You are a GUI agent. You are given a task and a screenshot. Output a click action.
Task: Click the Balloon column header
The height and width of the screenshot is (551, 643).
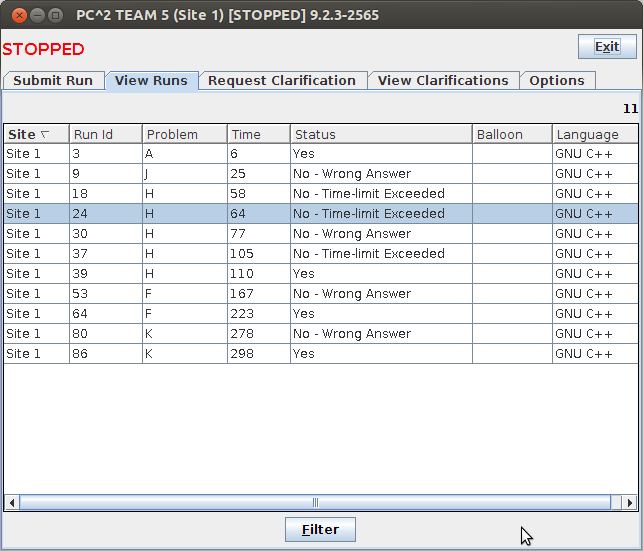click(511, 134)
